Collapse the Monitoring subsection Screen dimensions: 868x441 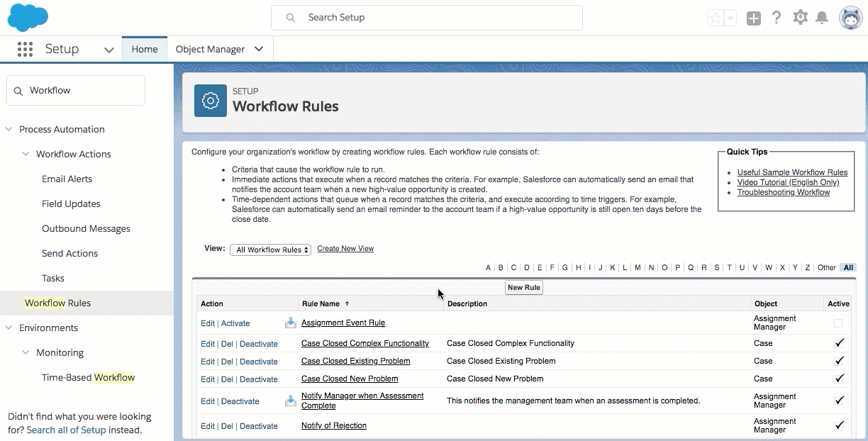tap(26, 352)
